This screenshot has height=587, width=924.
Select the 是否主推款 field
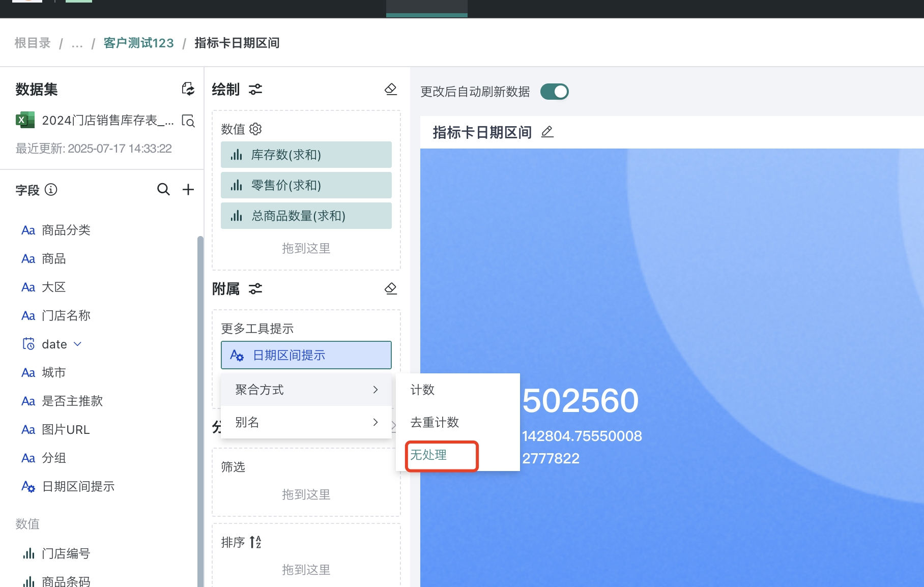[x=72, y=401]
